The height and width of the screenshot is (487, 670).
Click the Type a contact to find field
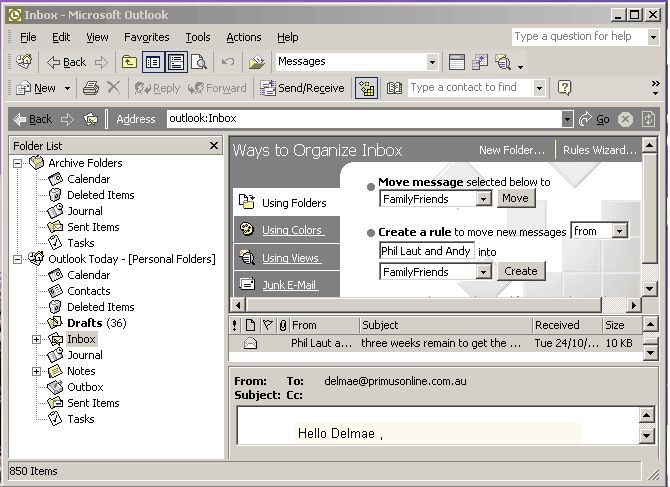[471, 88]
